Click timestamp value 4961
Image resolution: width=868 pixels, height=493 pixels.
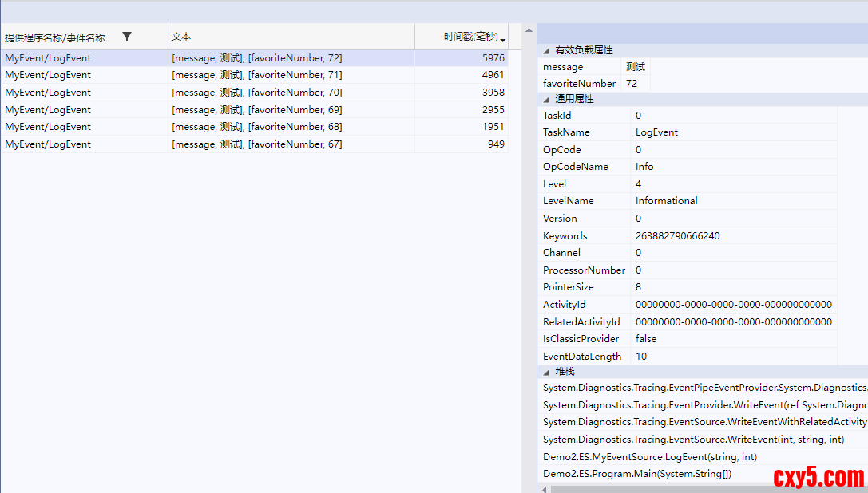pos(493,75)
